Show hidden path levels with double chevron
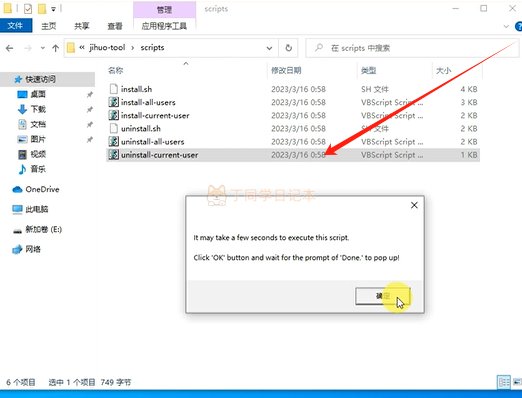Viewport: 522px width, 398px height. pyautogui.click(x=82, y=48)
